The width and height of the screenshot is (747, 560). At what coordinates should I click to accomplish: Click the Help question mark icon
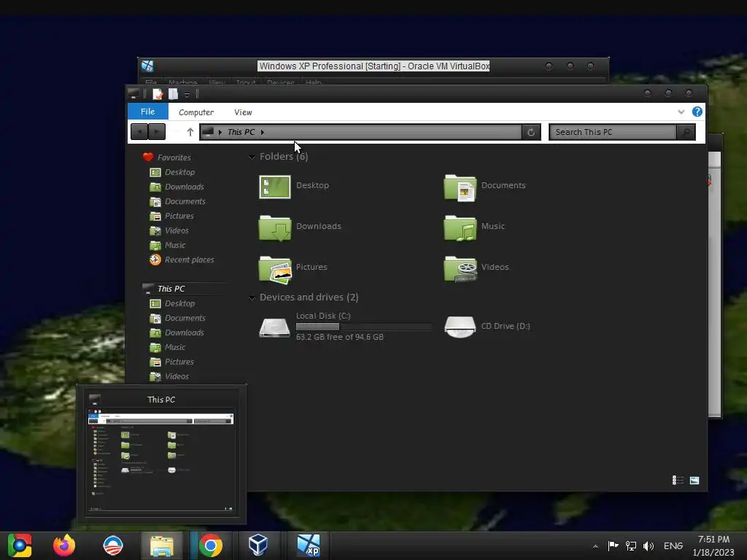(697, 112)
